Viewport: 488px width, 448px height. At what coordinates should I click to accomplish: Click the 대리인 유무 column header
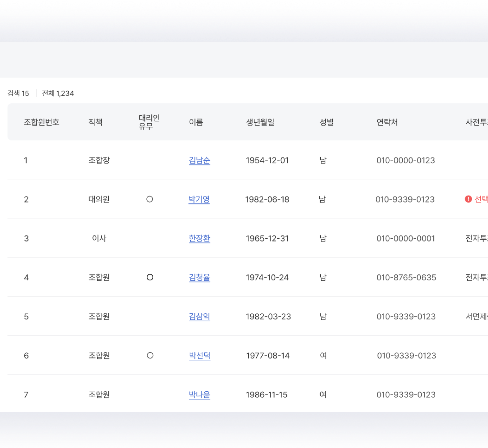click(149, 122)
